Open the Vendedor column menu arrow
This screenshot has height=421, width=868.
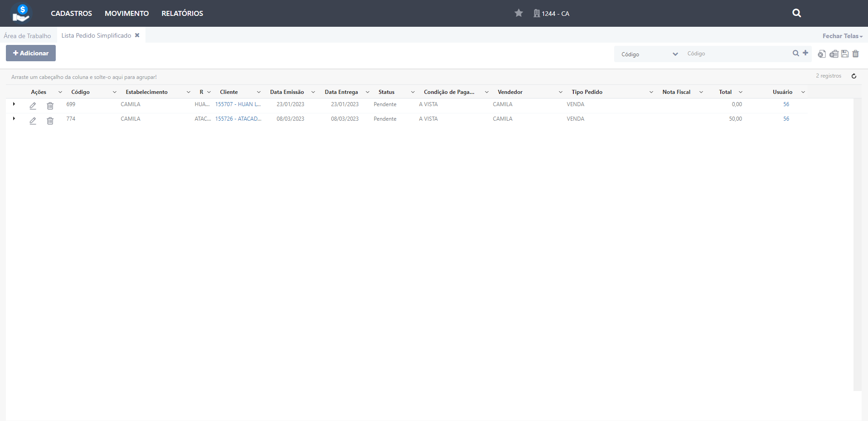561,92
